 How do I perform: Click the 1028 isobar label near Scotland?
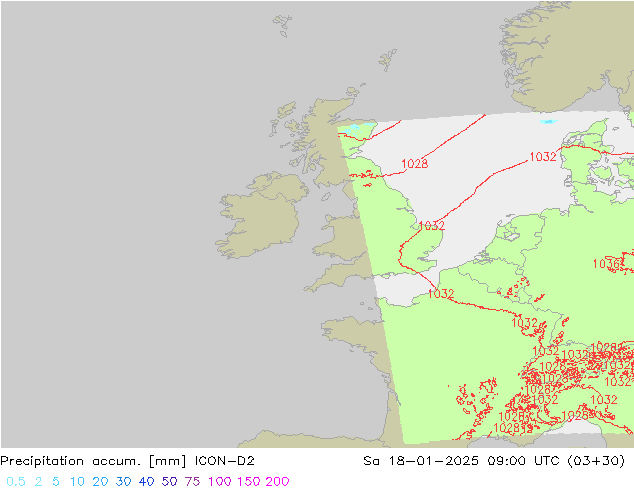414,164
